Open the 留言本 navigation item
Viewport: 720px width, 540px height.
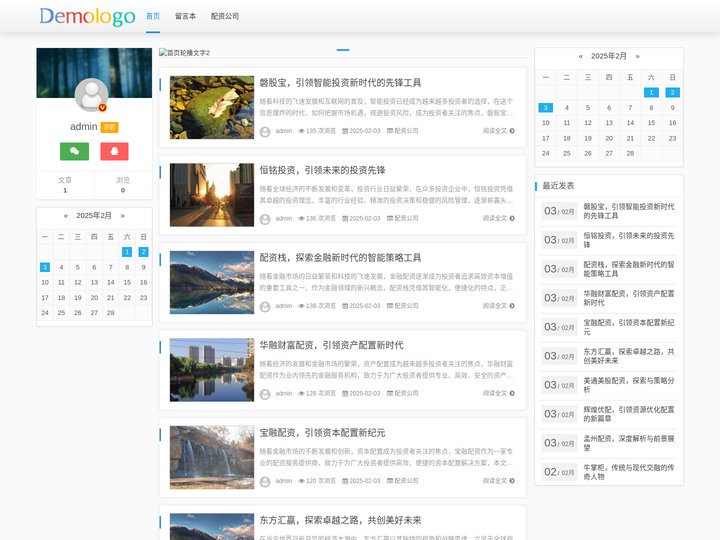(x=185, y=16)
